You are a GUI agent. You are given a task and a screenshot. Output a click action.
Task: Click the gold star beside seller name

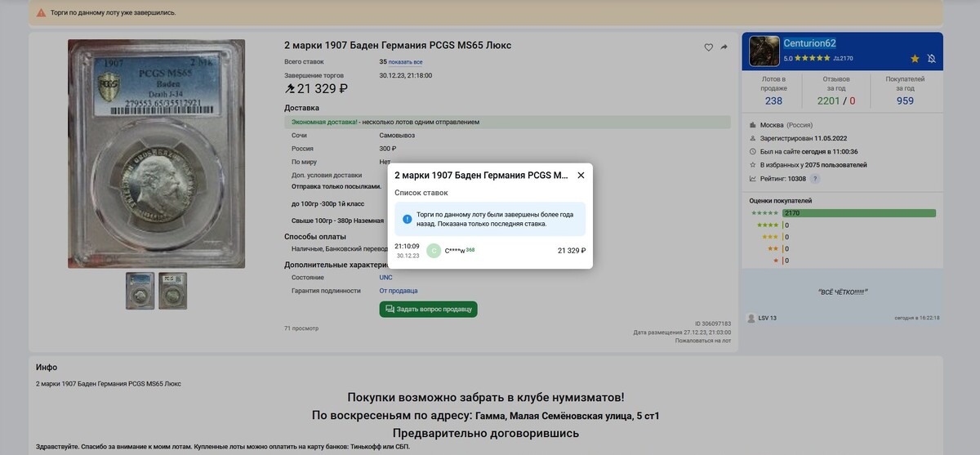(915, 59)
